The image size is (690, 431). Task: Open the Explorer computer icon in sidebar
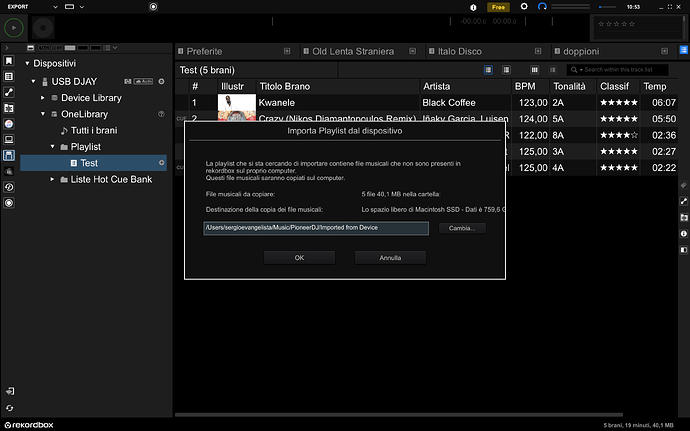[x=9, y=140]
